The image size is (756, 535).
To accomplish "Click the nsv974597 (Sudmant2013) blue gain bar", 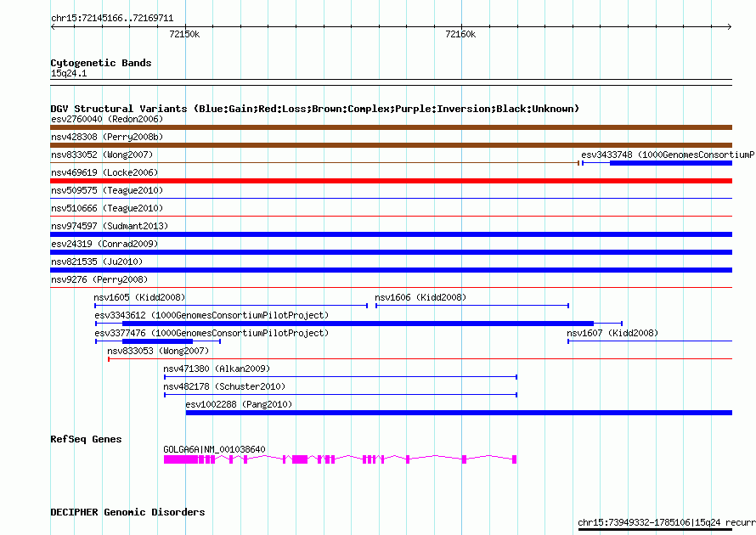I will pos(391,234).
